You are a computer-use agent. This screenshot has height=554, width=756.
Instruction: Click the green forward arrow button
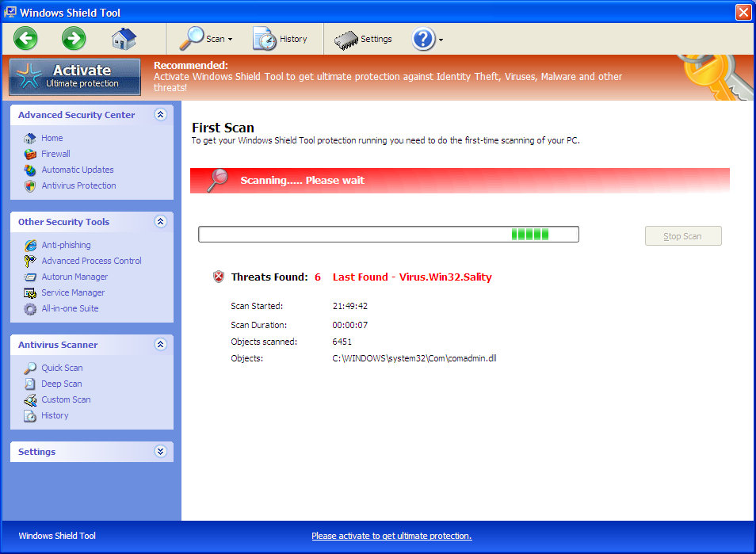[x=74, y=39]
